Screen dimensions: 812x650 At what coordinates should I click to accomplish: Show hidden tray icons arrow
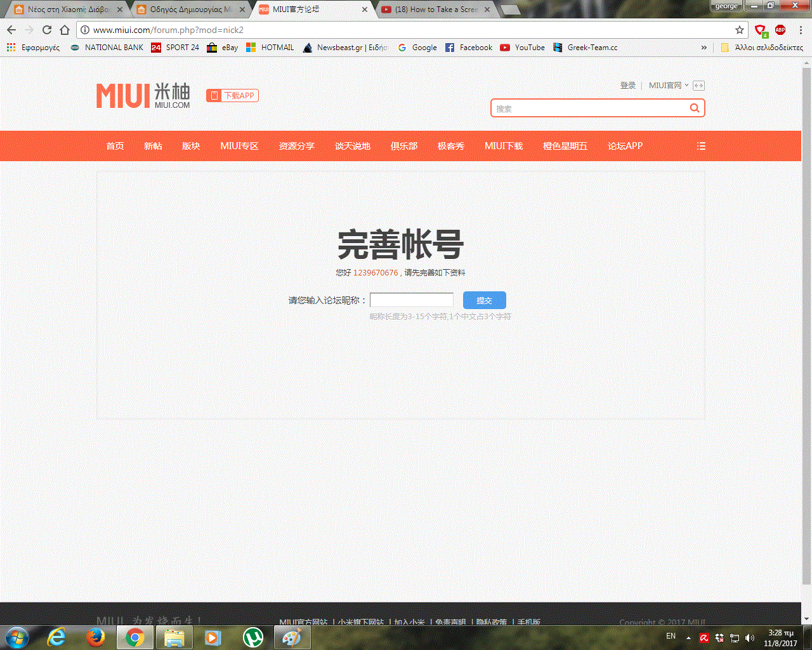point(688,638)
